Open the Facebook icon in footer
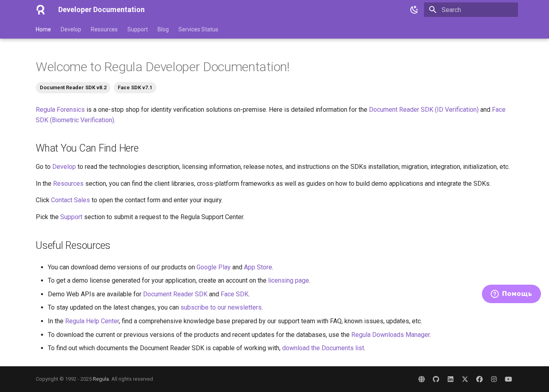 coord(479,379)
